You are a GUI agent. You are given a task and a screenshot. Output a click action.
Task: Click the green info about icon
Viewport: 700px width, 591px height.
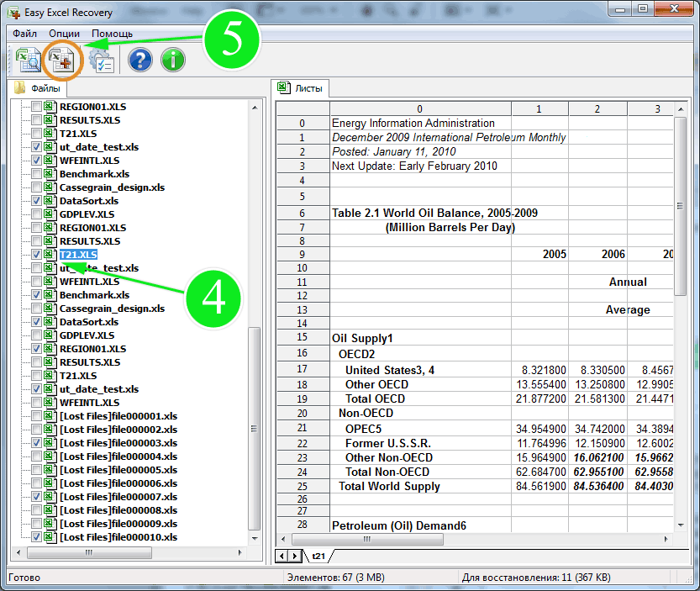tap(172, 60)
